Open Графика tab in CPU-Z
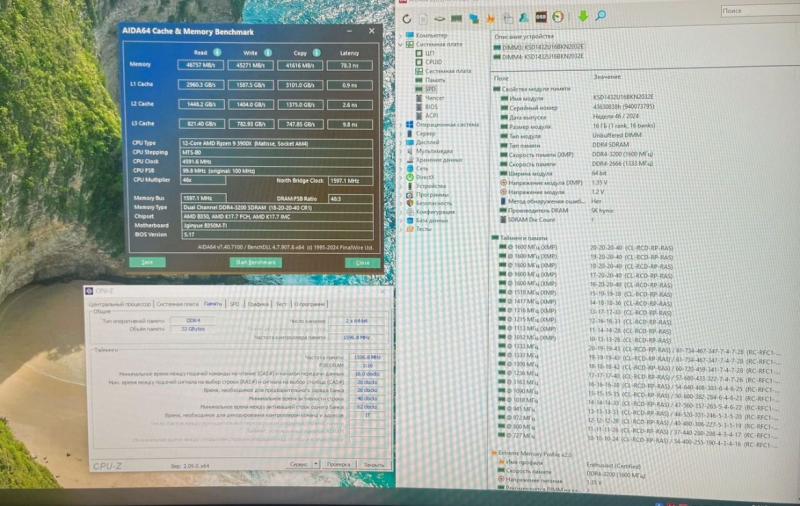Viewport: 800px width, 506px height. [x=258, y=304]
